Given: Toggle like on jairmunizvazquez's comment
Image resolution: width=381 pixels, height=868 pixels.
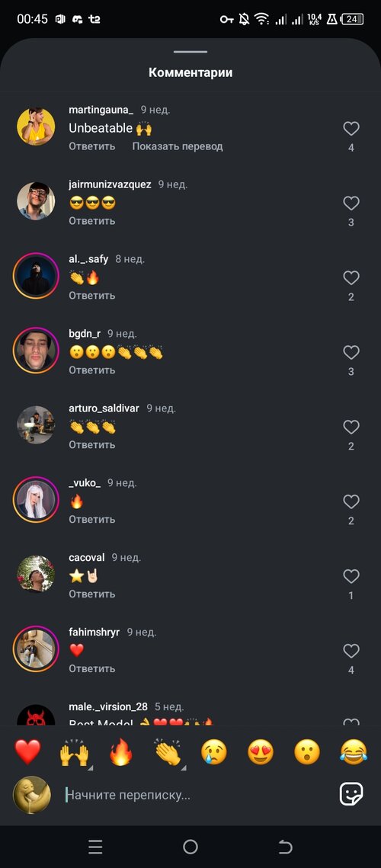Looking at the screenshot, I should coord(351,203).
